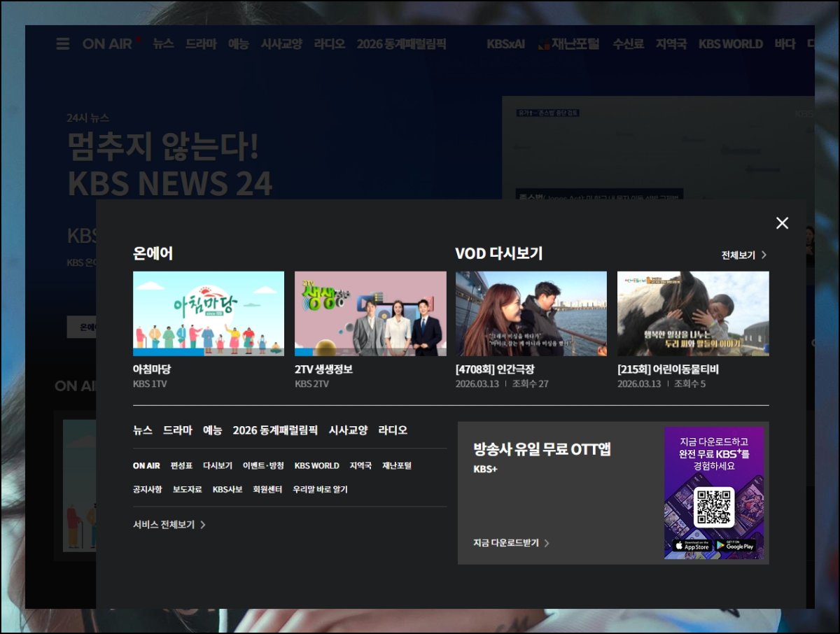The image size is (840, 634).
Task: Click the [4708회] 인간극장 title
Action: click(x=495, y=369)
